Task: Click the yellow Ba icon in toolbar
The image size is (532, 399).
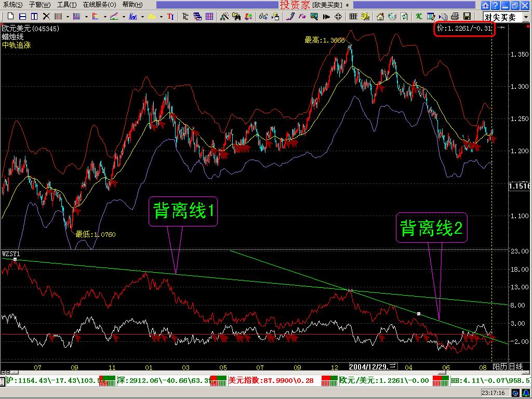Action: [152, 16]
